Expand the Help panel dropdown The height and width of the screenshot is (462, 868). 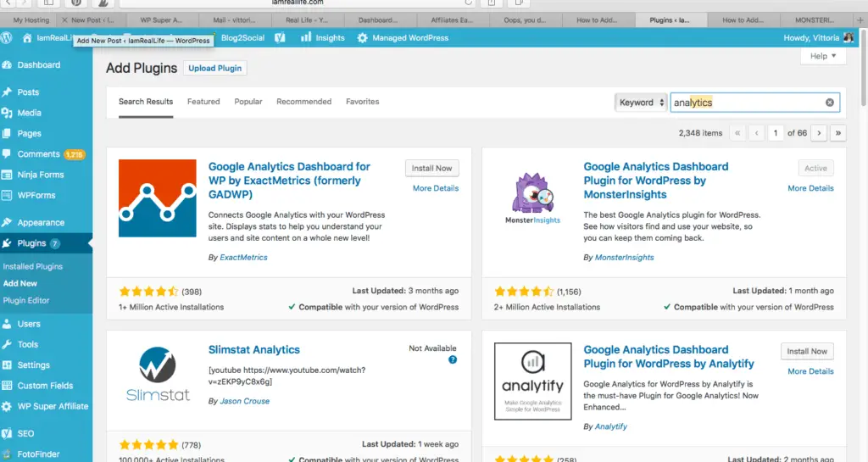coord(822,56)
